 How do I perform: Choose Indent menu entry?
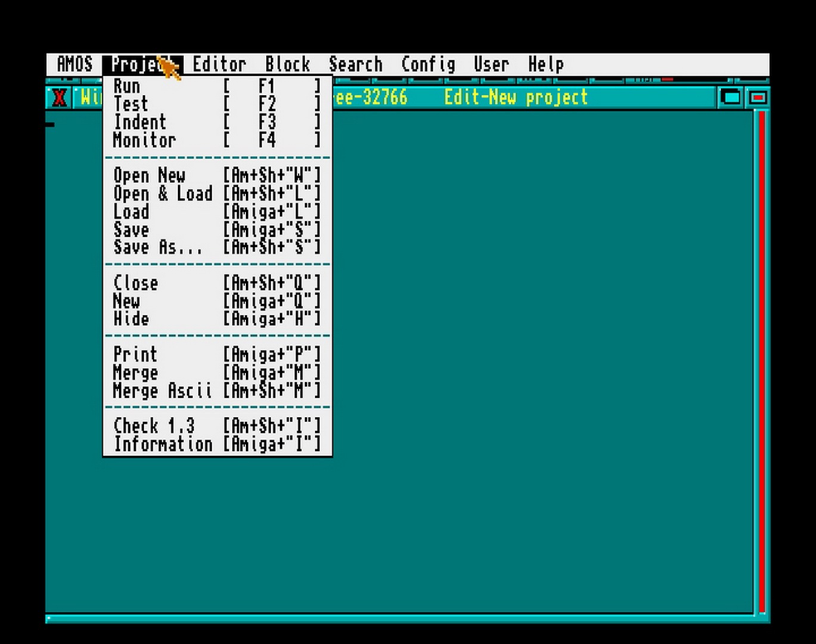click(x=218, y=122)
